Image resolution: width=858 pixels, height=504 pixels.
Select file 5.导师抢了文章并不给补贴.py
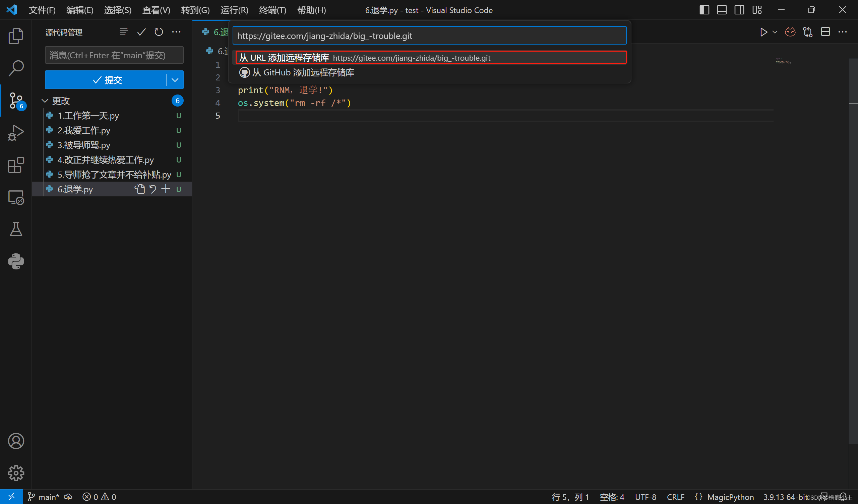click(112, 174)
